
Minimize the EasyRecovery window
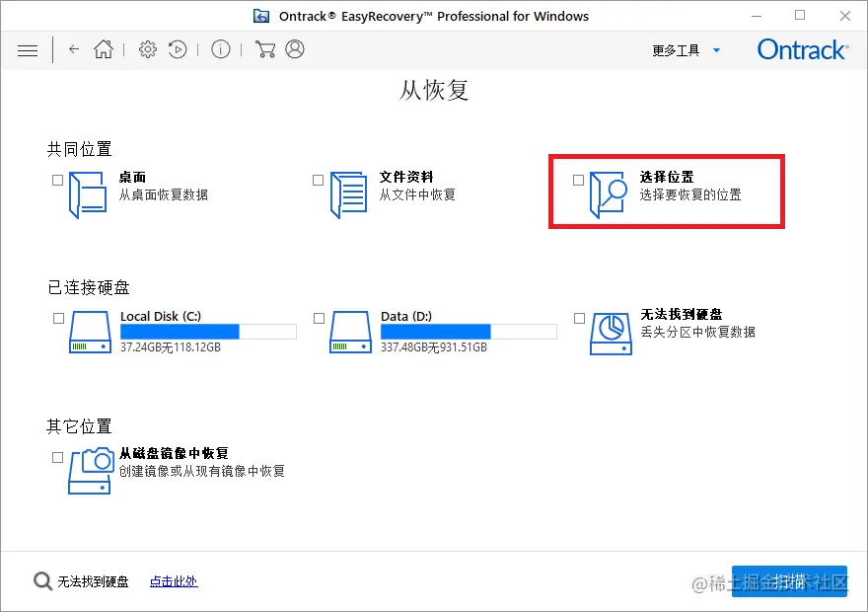pyautogui.click(x=757, y=16)
